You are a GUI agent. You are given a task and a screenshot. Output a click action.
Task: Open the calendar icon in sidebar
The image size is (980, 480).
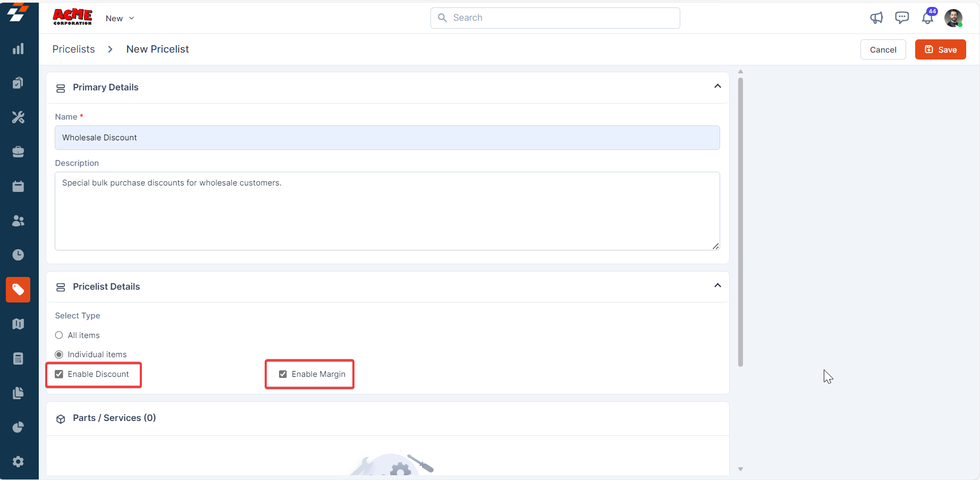(x=18, y=187)
